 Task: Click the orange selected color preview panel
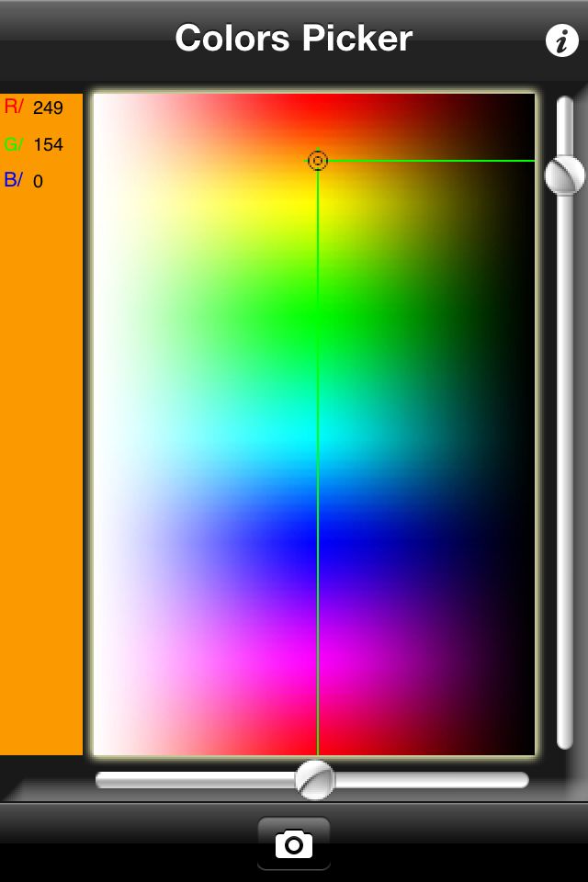click(x=41, y=424)
